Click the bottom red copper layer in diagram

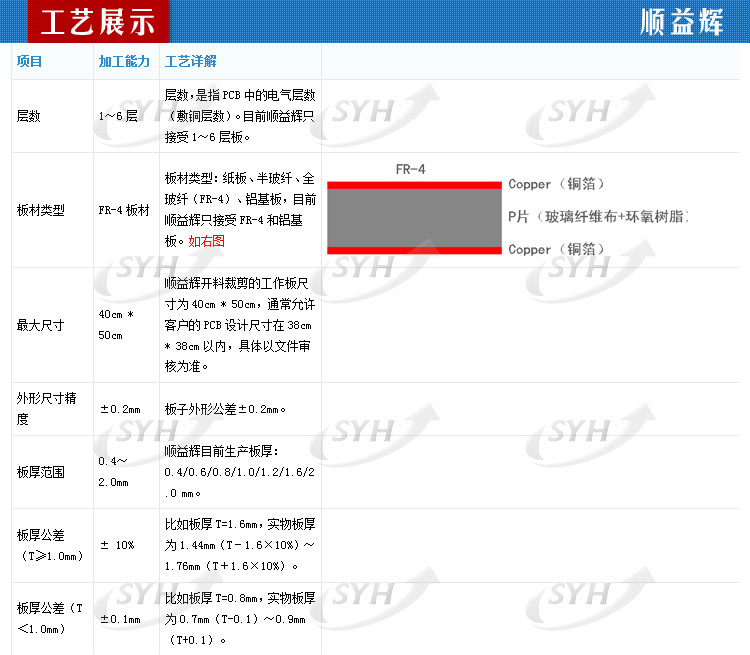pyautogui.click(x=414, y=251)
